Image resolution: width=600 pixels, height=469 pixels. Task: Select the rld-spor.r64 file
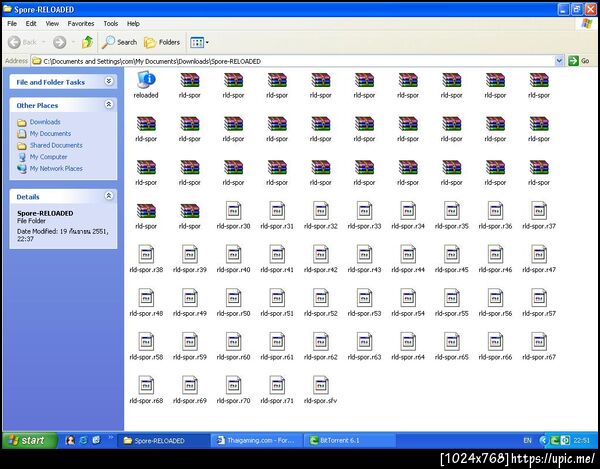pos(408,346)
